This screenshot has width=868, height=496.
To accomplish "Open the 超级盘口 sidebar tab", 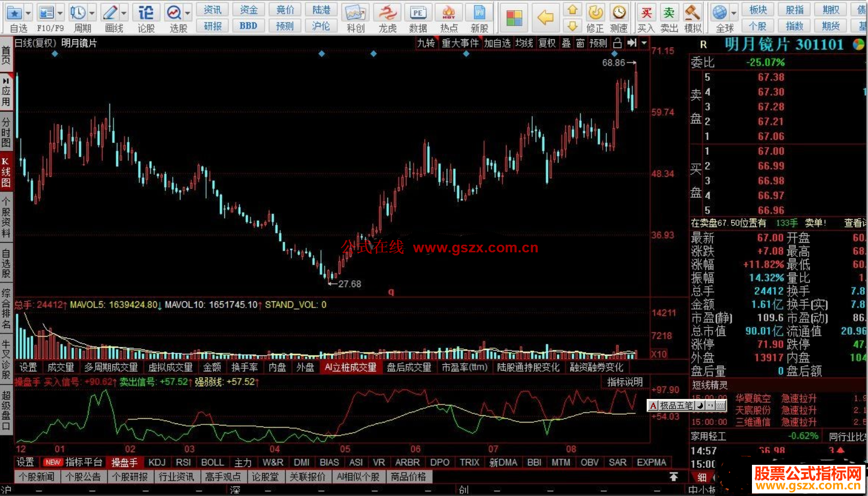I will [x=6, y=411].
